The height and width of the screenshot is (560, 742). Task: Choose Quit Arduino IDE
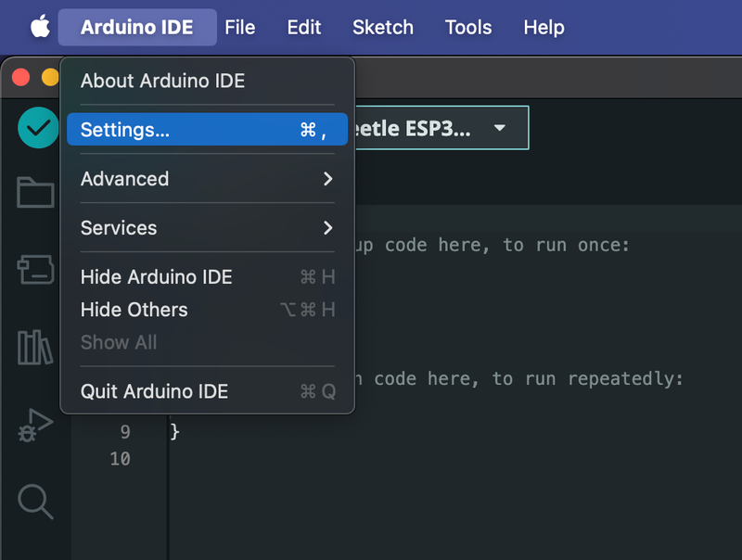point(207,391)
